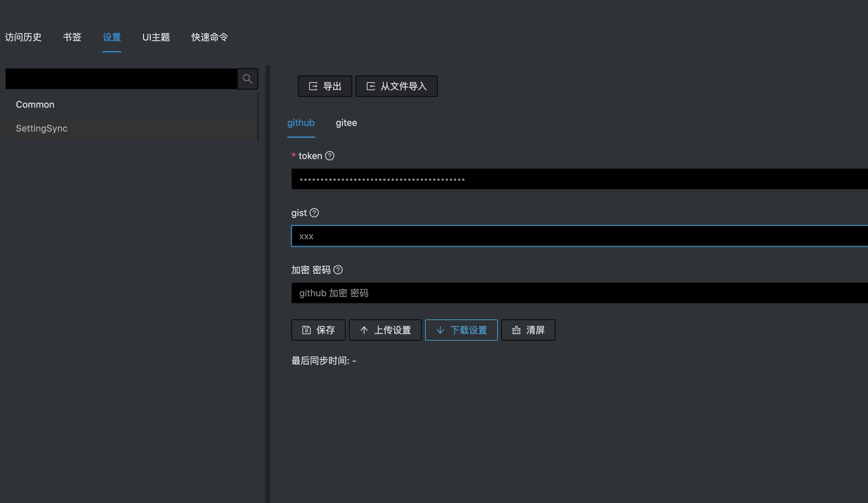Open the 快速命令 tab
868x503 pixels.
(210, 37)
